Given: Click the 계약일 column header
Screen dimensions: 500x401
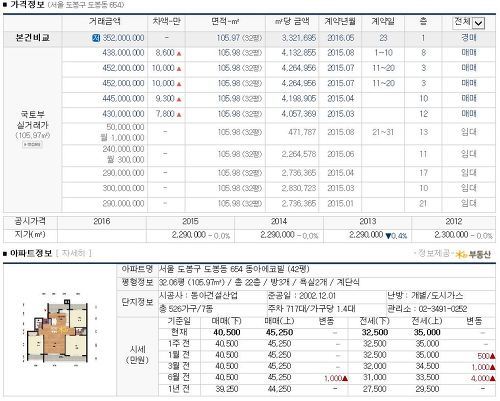Looking at the screenshot, I should point(383,22).
